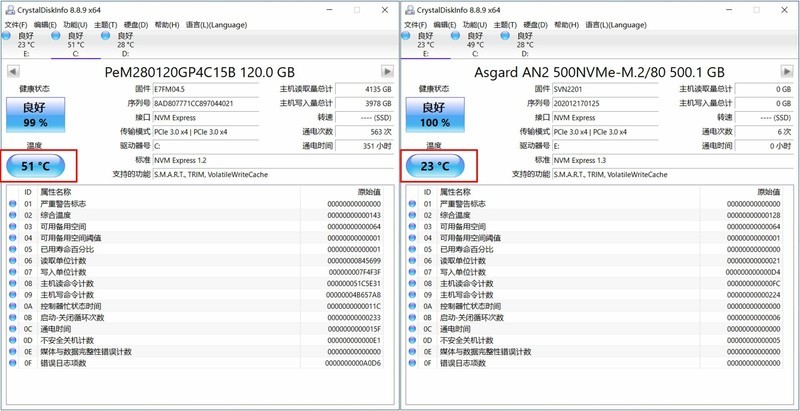Image resolution: width=800 pixels, height=411 pixels.
Task: Click host reads total 4135 GB field
Action: click(364, 89)
